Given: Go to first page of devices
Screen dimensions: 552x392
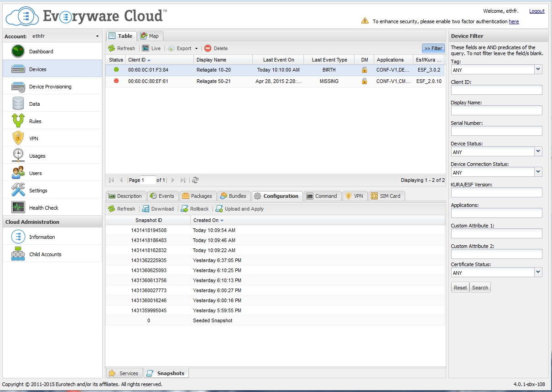Looking at the screenshot, I should click(112, 180).
